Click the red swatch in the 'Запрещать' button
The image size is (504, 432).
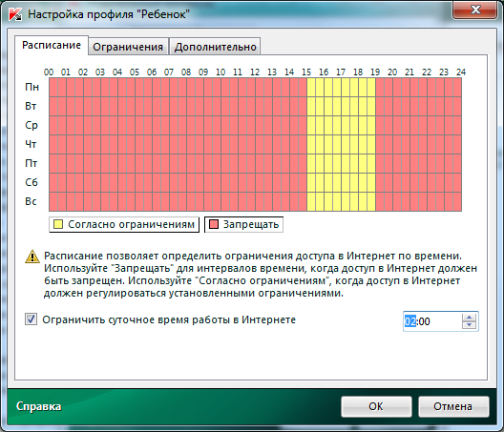pos(214,224)
